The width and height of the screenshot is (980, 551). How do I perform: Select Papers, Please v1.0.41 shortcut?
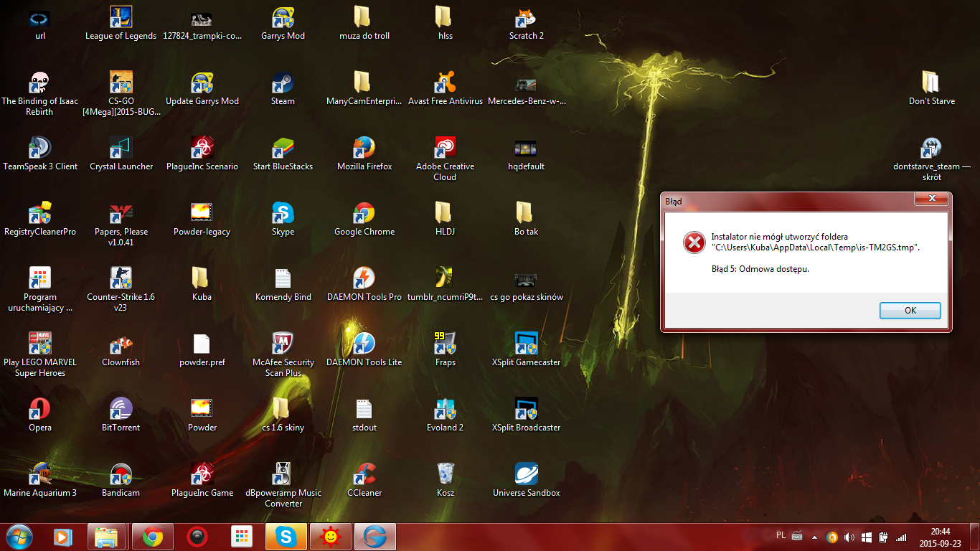pyautogui.click(x=121, y=224)
